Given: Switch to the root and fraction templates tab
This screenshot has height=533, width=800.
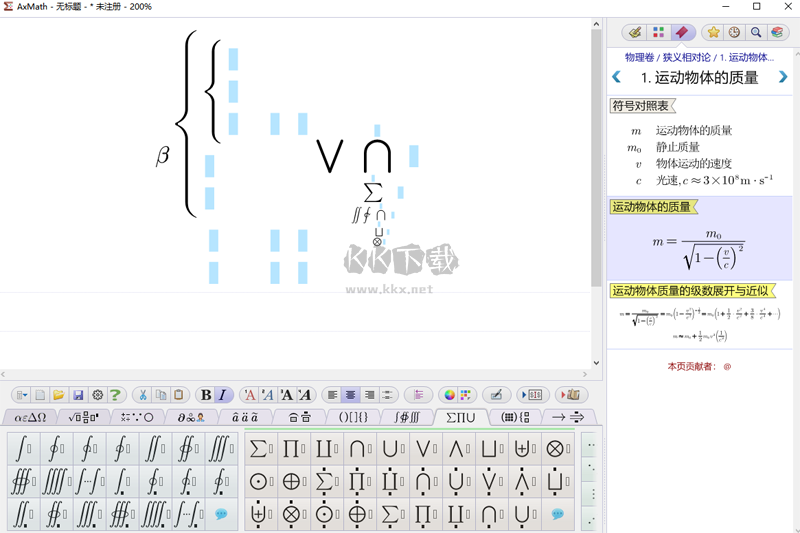Looking at the screenshot, I should (84, 417).
